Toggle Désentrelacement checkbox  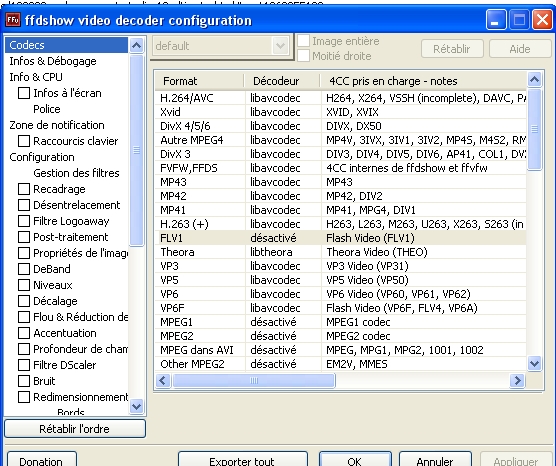(24, 205)
